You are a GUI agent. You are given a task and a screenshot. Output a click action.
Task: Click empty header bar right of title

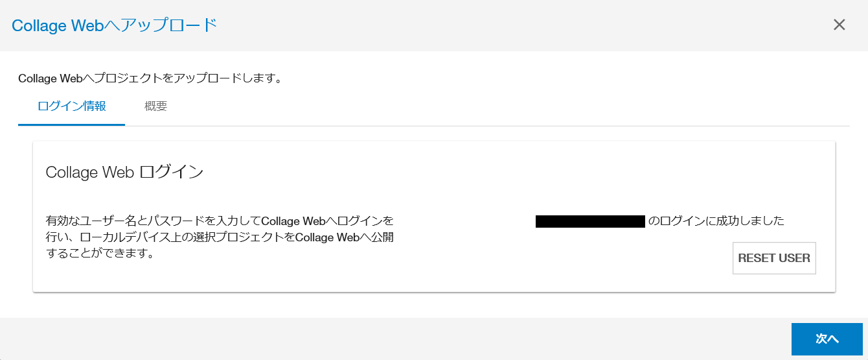tap(518, 25)
